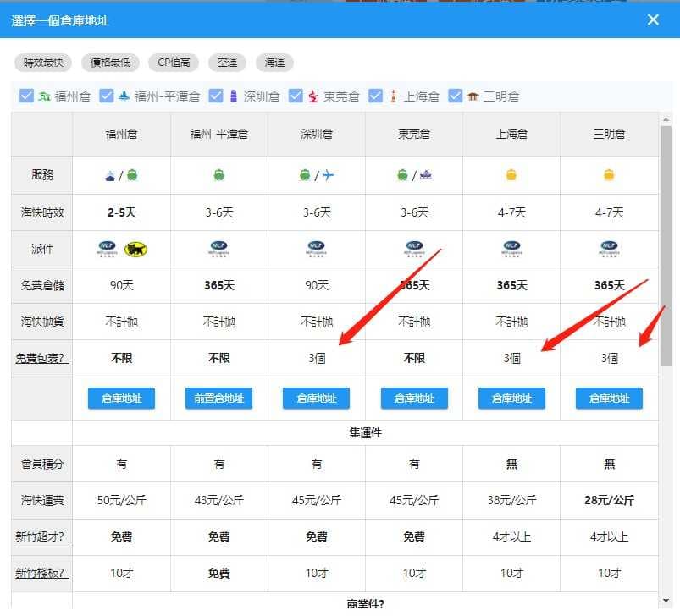680x616 pixels.
Task: Click 東莞倉 red icon in filter row
Action: (313, 96)
